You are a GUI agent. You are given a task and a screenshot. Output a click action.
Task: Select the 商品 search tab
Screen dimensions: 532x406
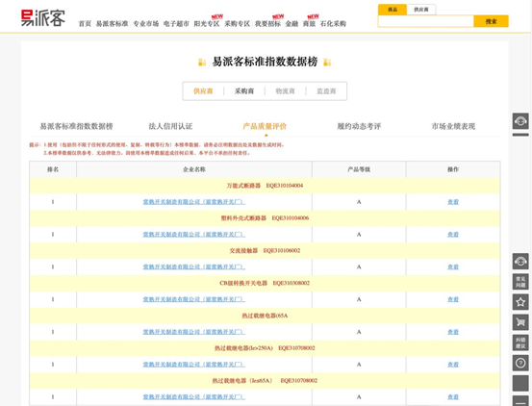coord(393,10)
